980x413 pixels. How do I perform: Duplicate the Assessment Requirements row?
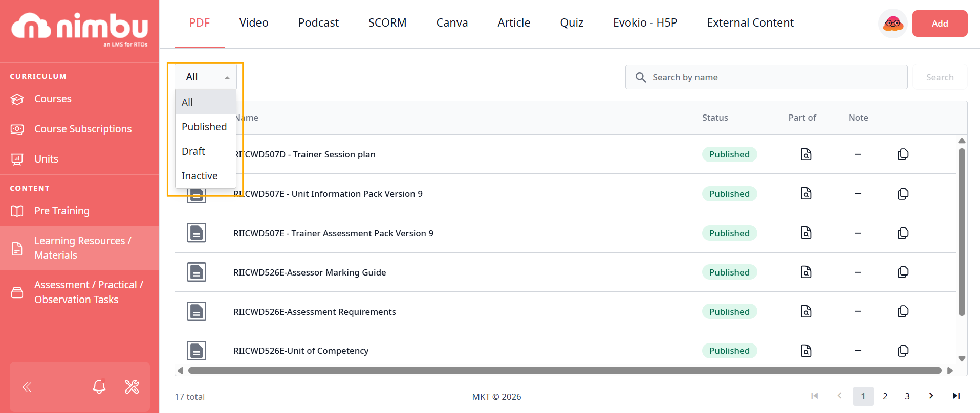[903, 311]
